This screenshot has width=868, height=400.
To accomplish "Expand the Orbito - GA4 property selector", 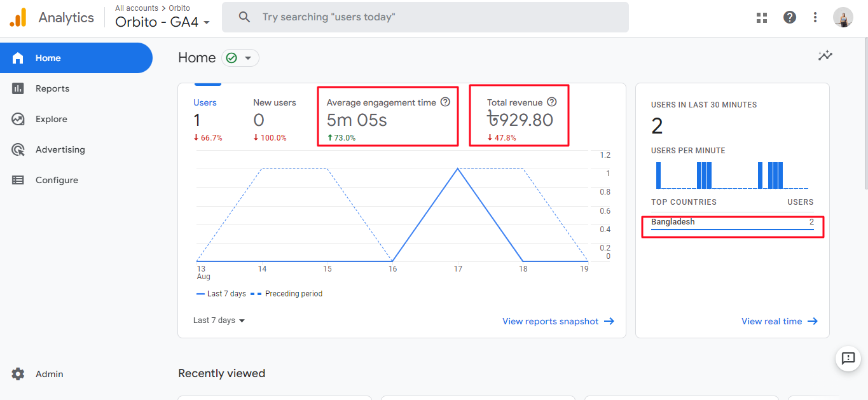I will tap(163, 22).
